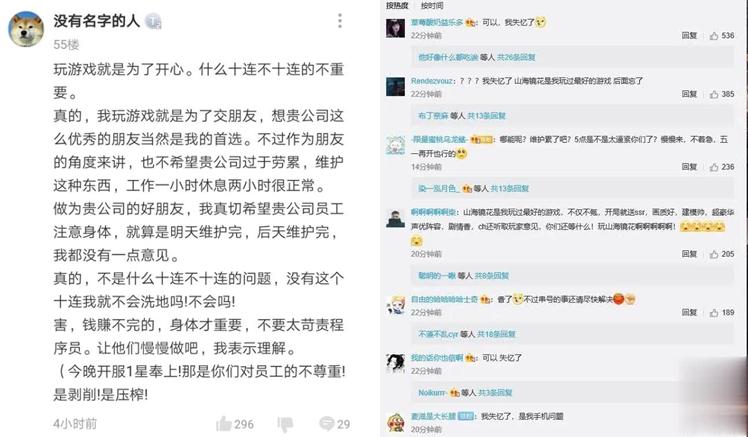748x437 pixels.
Task: Switch to sort by time tab 按时间
Action: coord(432,6)
